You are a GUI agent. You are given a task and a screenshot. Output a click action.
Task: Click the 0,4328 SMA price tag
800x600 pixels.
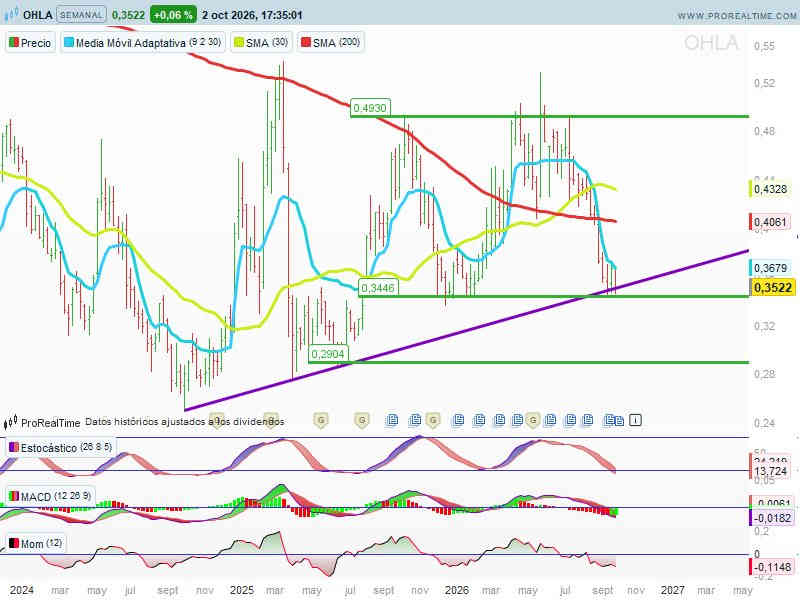click(770, 189)
